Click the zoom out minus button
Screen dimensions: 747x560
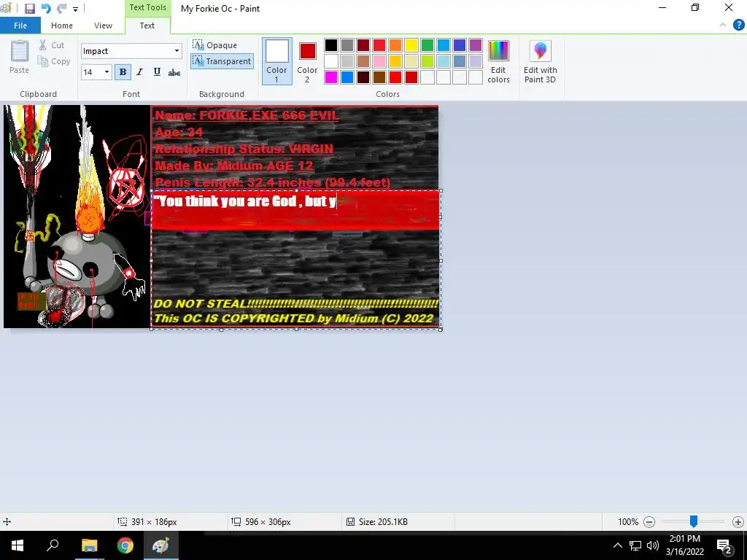[x=649, y=522]
